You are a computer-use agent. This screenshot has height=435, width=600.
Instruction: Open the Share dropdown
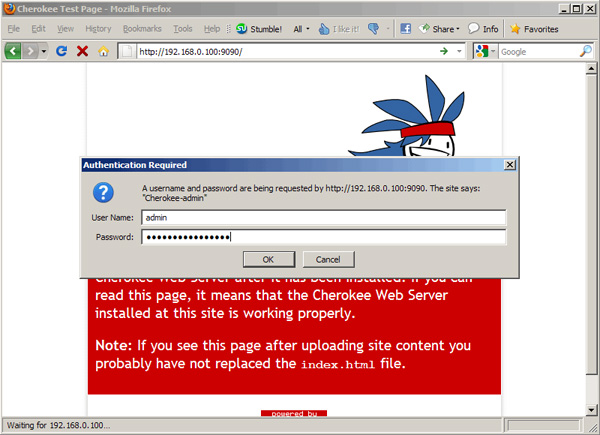tap(439, 29)
